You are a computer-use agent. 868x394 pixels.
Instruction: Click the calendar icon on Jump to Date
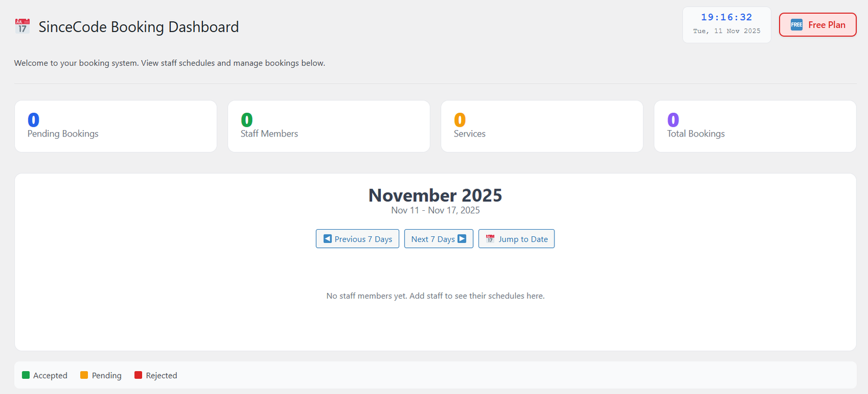point(490,238)
